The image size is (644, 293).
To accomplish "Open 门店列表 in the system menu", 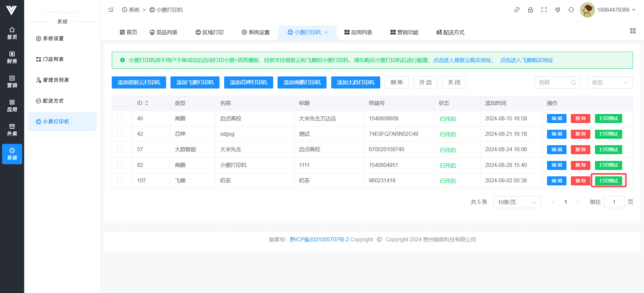I will (53, 59).
